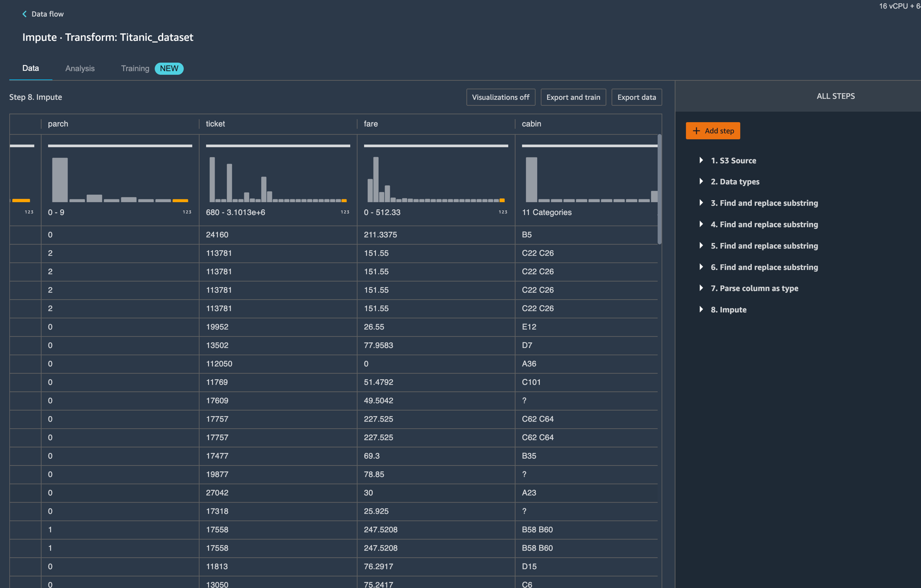The width and height of the screenshot is (921, 588).
Task: Click the NEW badge next to Training
Action: click(169, 68)
